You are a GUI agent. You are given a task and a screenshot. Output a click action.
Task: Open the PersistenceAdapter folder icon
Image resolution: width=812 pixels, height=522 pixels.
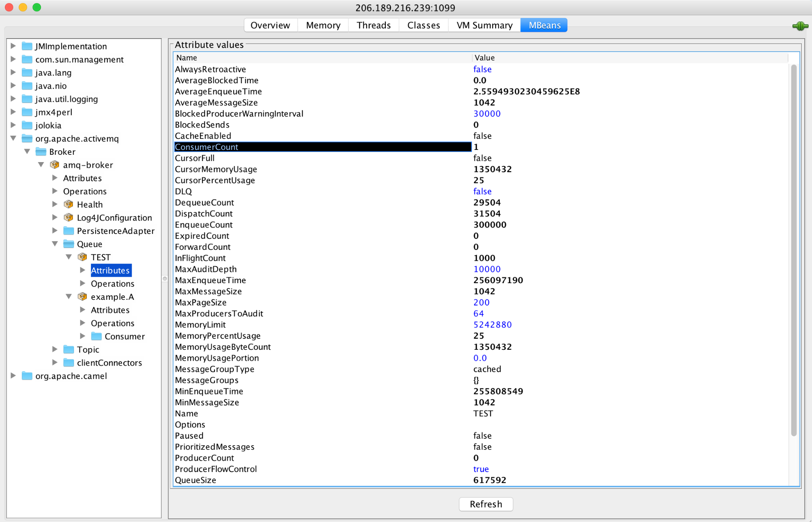[68, 231]
